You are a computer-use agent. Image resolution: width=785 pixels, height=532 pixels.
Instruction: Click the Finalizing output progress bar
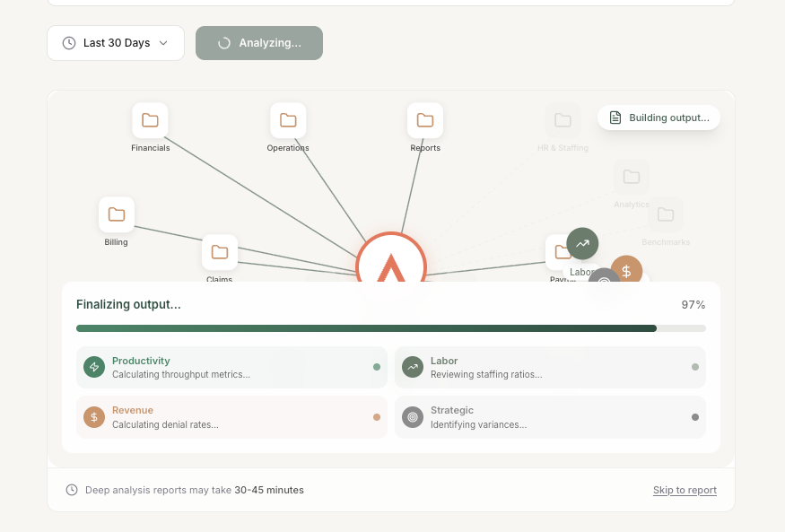tap(391, 328)
